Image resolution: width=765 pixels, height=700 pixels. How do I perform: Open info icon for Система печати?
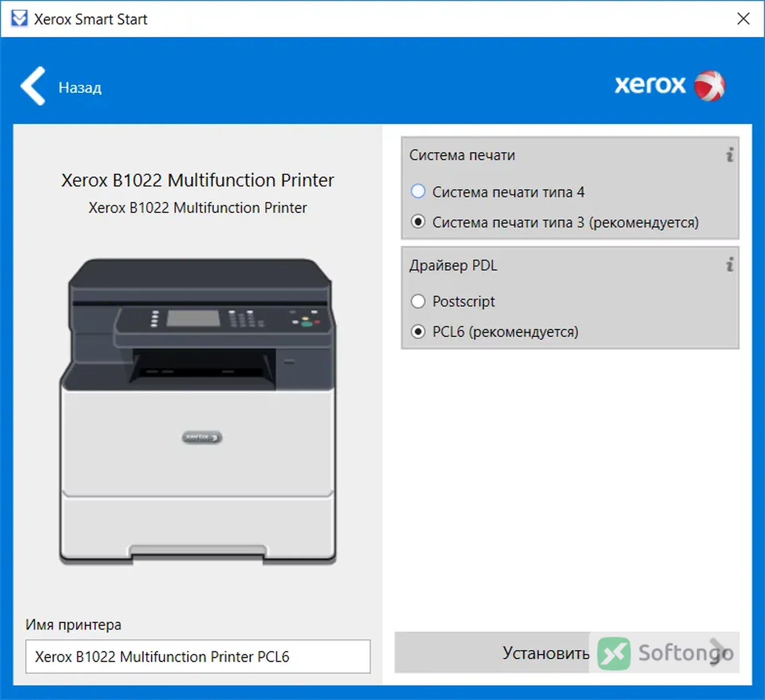tap(730, 155)
